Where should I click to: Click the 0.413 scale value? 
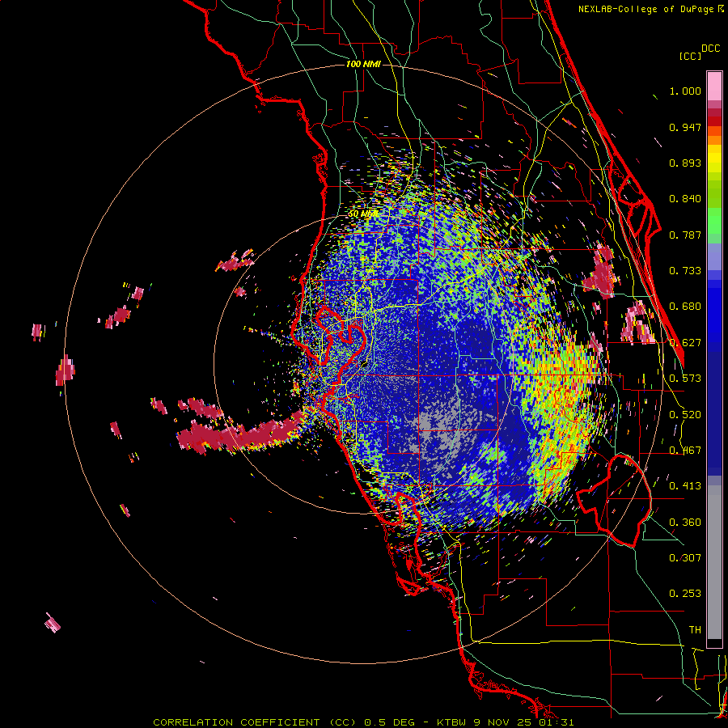coord(685,486)
